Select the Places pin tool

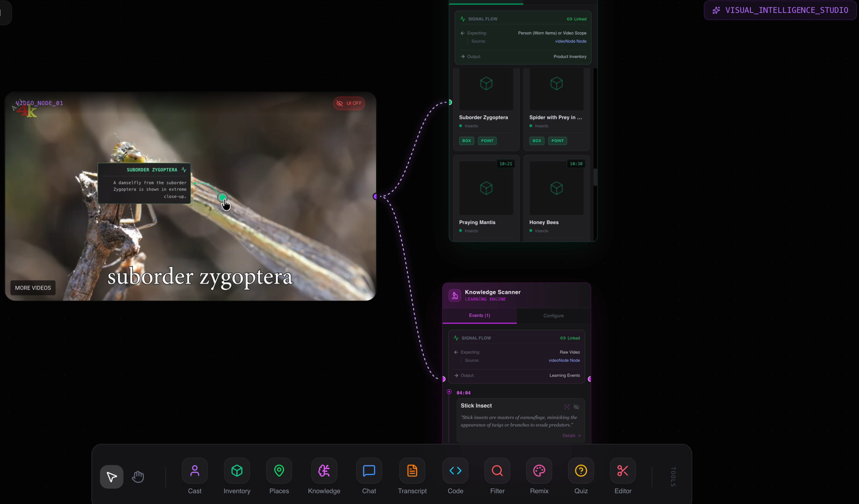pos(279,471)
